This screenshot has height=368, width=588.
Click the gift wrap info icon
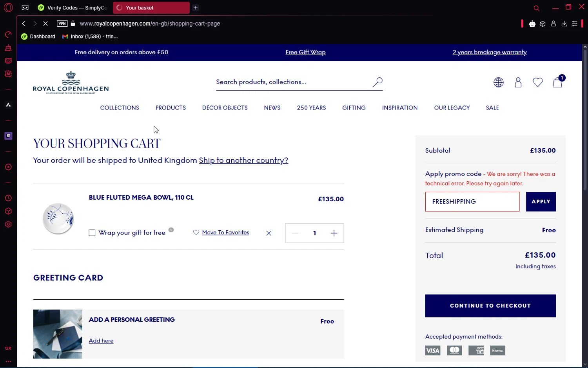[171, 230]
